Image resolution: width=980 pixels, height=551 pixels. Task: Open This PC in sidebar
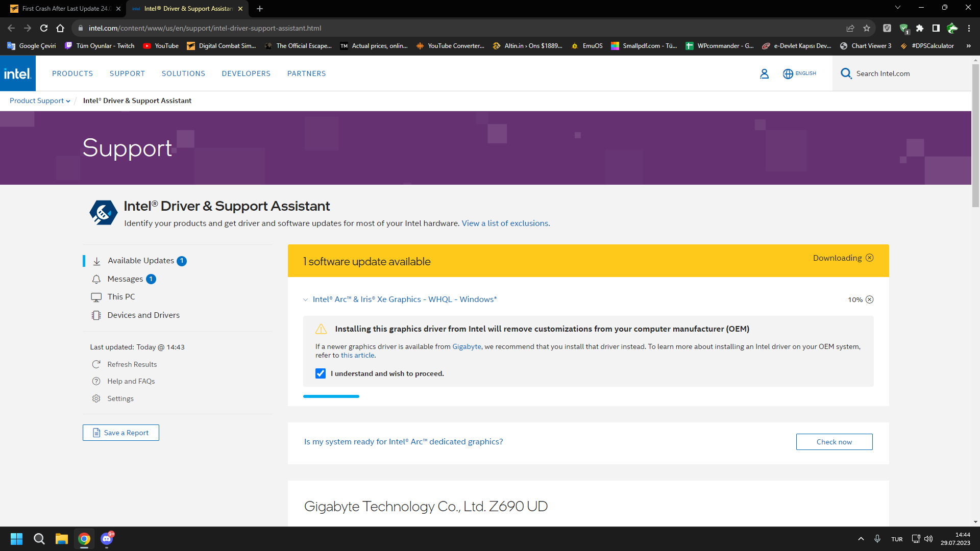(x=121, y=297)
